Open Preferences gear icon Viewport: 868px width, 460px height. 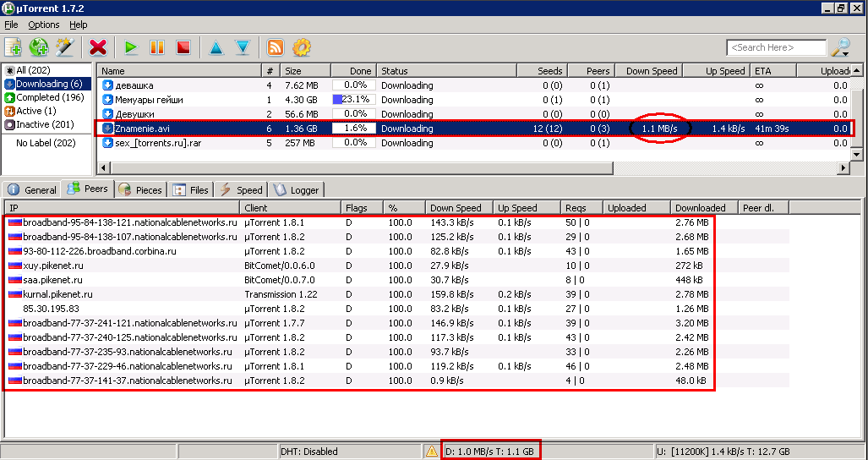(302, 47)
